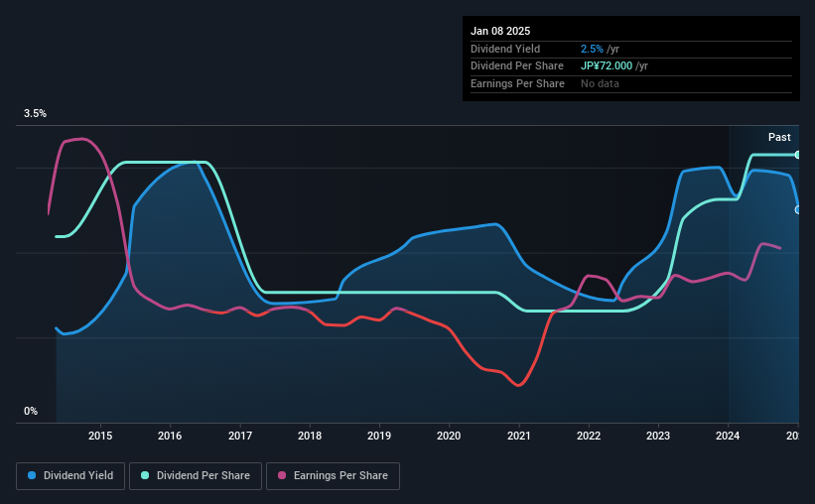Toggle the Dividend Yield legend button

pos(70,476)
